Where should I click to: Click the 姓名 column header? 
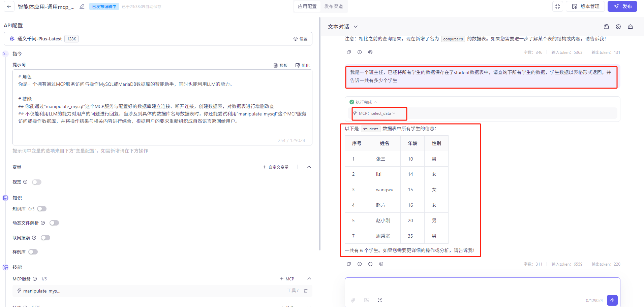[385, 143]
